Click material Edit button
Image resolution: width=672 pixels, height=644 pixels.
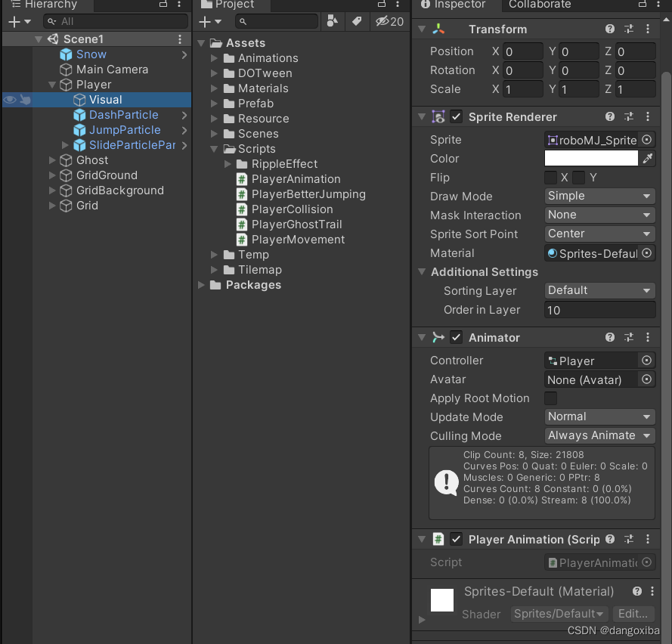633,614
